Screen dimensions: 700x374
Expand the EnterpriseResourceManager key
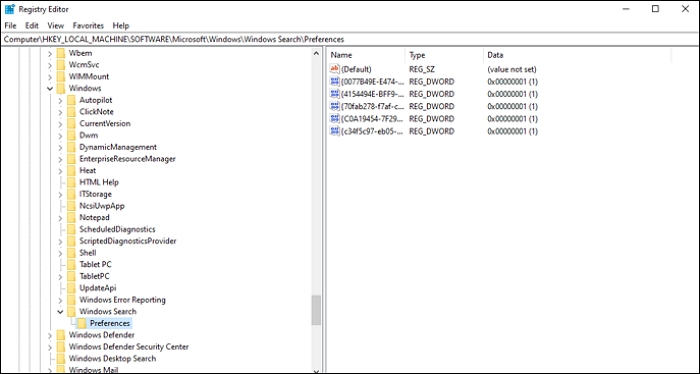[60, 159]
